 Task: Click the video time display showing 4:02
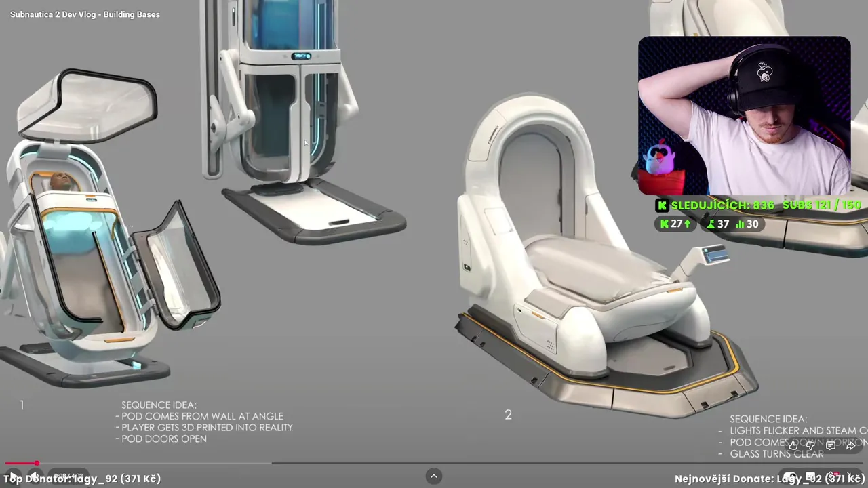(68, 476)
